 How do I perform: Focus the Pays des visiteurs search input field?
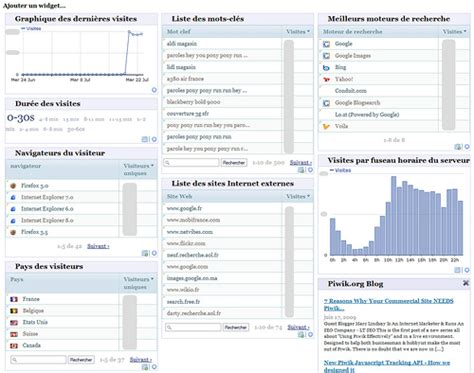pyautogui.click(x=38, y=360)
